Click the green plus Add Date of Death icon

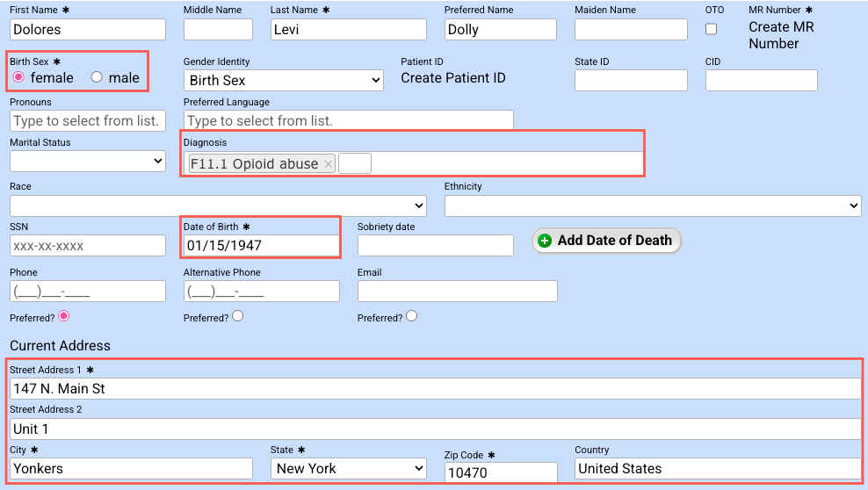click(x=545, y=241)
